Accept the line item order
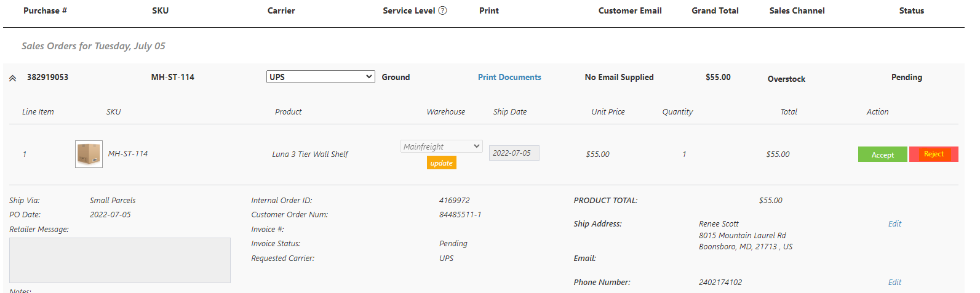The height and width of the screenshot is (293, 980). [882, 155]
